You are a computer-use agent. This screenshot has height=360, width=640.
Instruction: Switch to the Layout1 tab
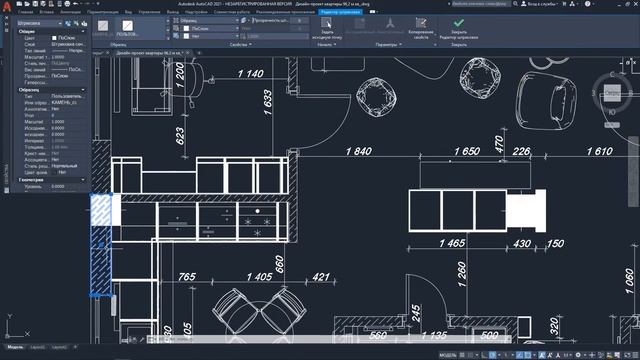coord(38,347)
